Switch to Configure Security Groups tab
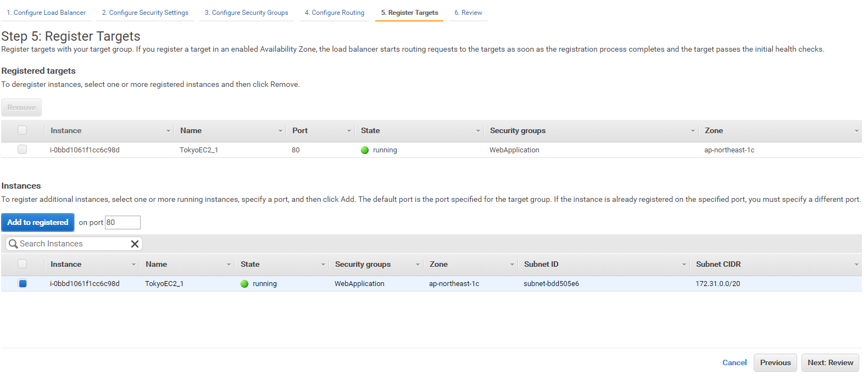Image resolution: width=868 pixels, height=379 pixels. [246, 13]
